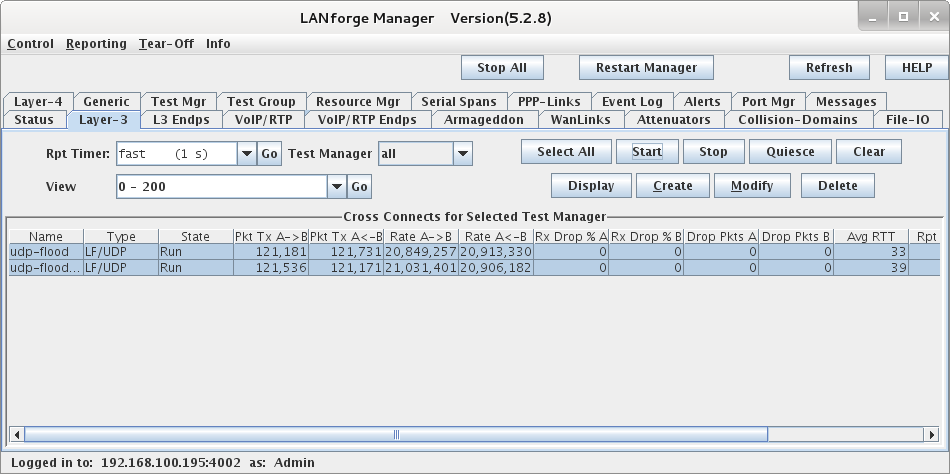Select the Serial Spans tab
The width and height of the screenshot is (950, 474).
tap(459, 101)
